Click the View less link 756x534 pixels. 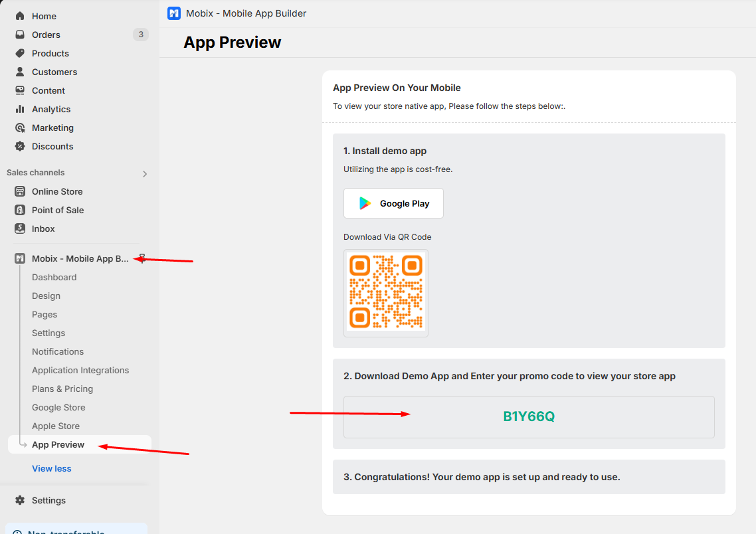click(52, 468)
